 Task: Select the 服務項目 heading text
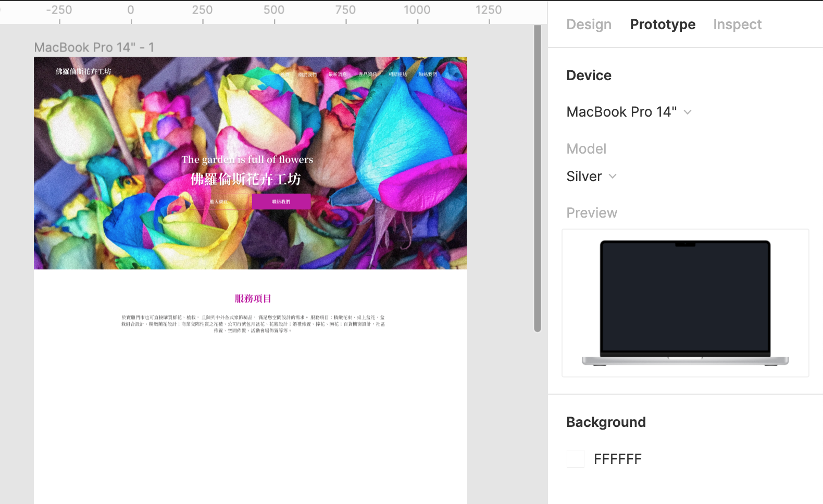tap(253, 298)
